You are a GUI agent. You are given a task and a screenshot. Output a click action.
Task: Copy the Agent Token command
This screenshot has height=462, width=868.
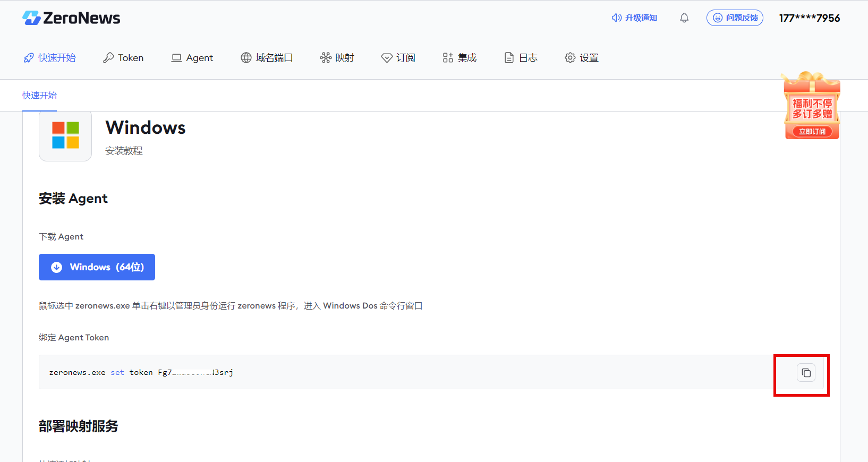coord(806,373)
